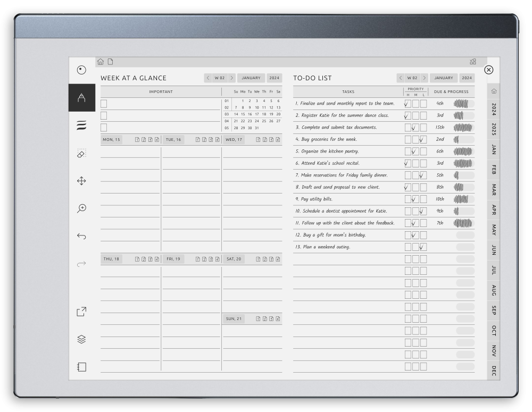Click the home icon in the top toolbar
Image resolution: width=532 pixels, height=412 pixels.
(100, 61)
